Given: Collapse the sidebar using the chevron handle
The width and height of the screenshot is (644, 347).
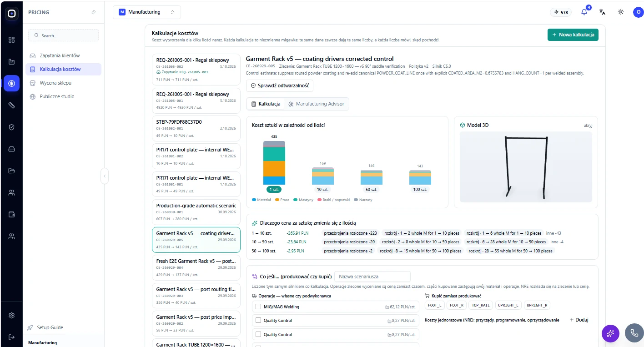Looking at the screenshot, I should 105,176.
